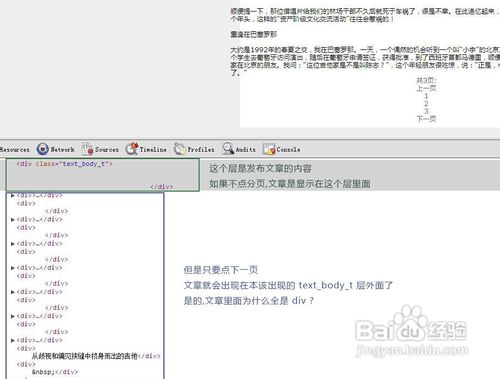Open the Network panel in DevTools

point(56,149)
